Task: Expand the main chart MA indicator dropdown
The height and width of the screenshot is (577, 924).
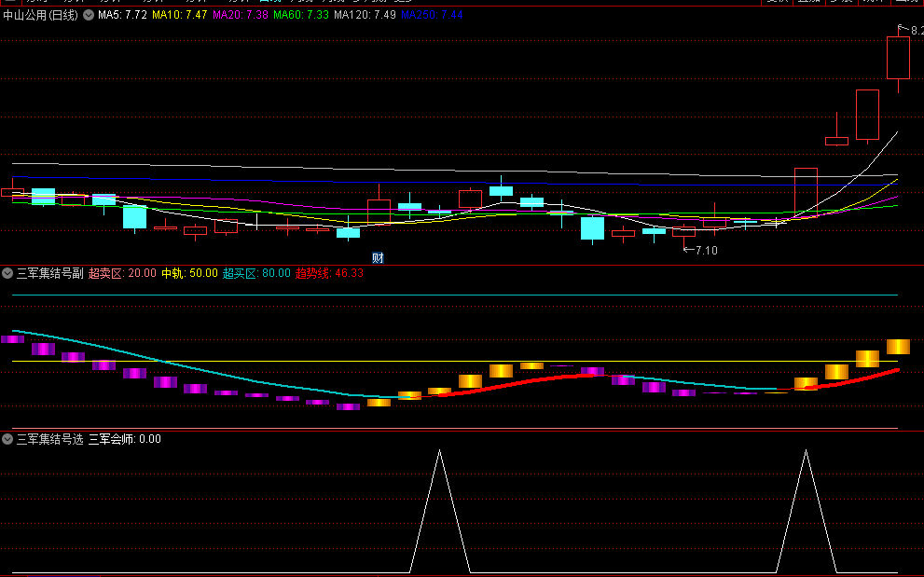Action: point(89,16)
